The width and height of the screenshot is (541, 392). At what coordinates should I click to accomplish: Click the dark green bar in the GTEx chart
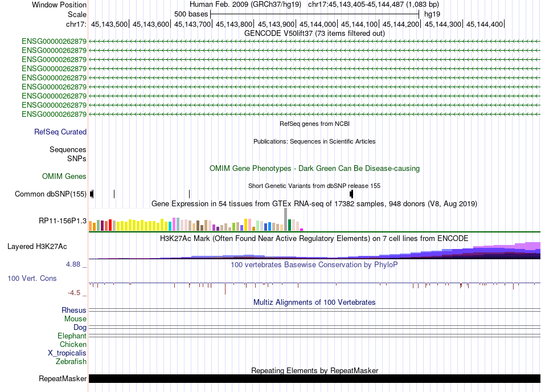click(x=290, y=225)
